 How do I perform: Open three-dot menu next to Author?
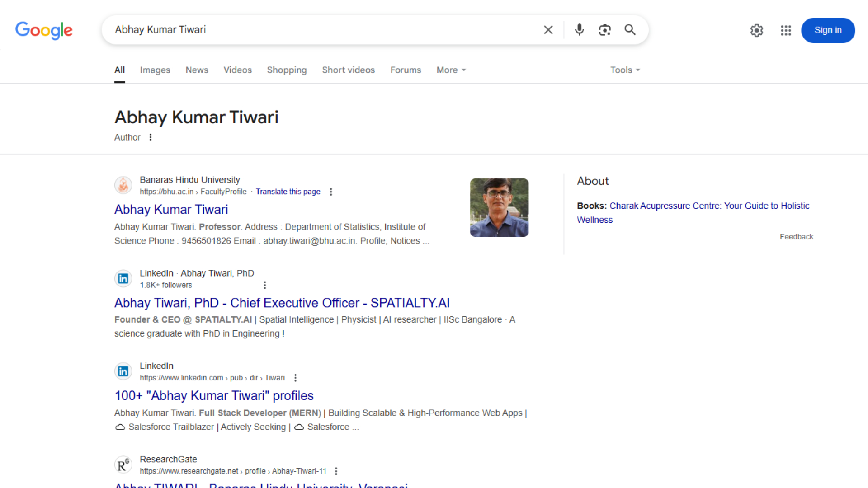tap(151, 137)
